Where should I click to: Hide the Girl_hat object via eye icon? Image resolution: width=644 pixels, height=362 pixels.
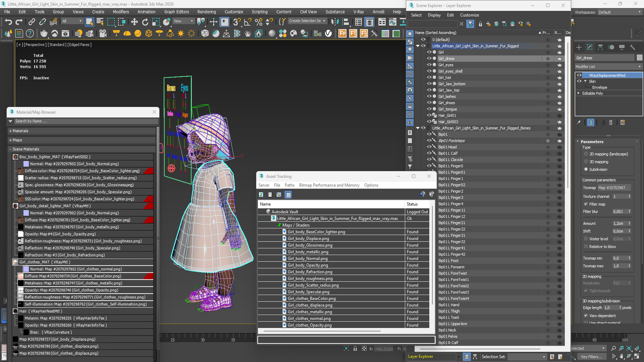tap(429, 77)
